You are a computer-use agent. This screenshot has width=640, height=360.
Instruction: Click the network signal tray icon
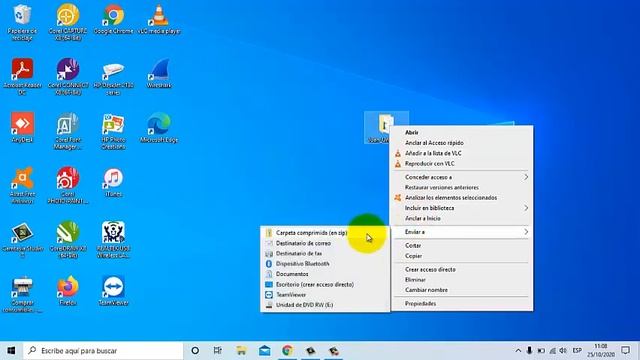[x=552, y=351]
